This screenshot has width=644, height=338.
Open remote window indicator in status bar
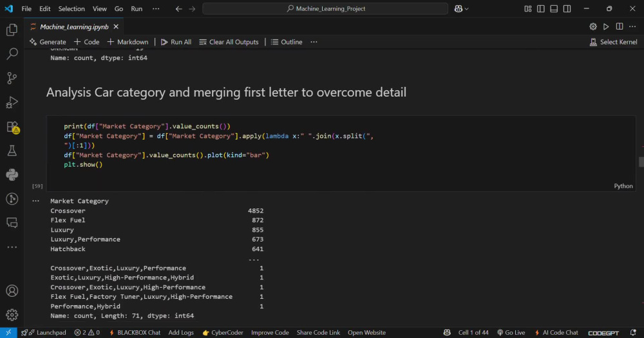click(x=8, y=333)
